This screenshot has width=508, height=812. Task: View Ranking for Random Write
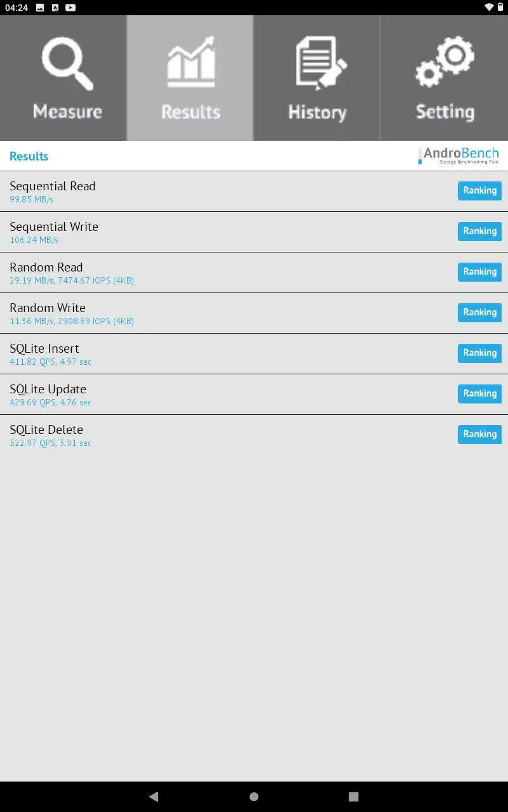coord(479,313)
